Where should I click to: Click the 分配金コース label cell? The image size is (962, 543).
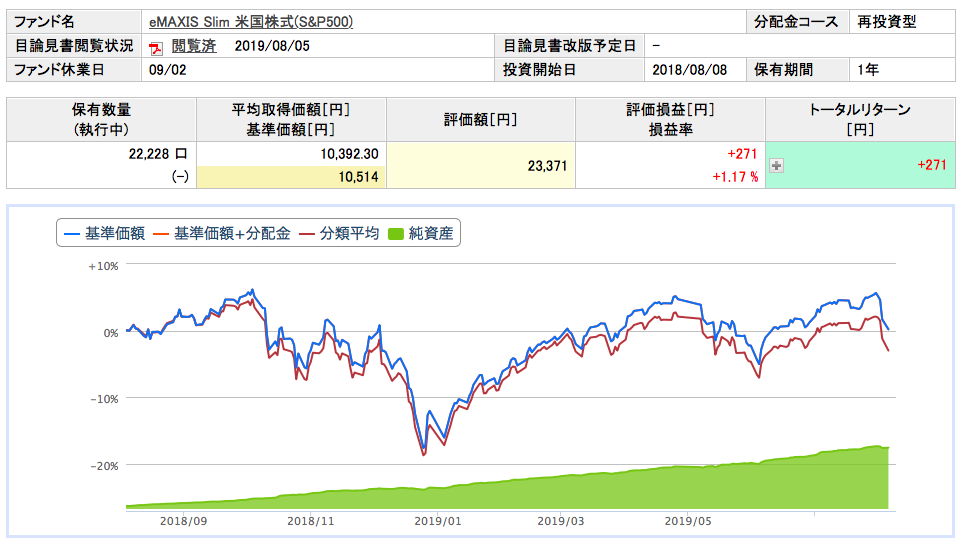(798, 22)
